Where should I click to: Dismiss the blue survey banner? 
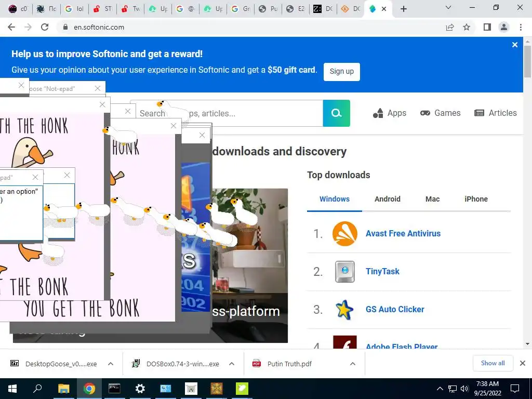click(x=515, y=45)
